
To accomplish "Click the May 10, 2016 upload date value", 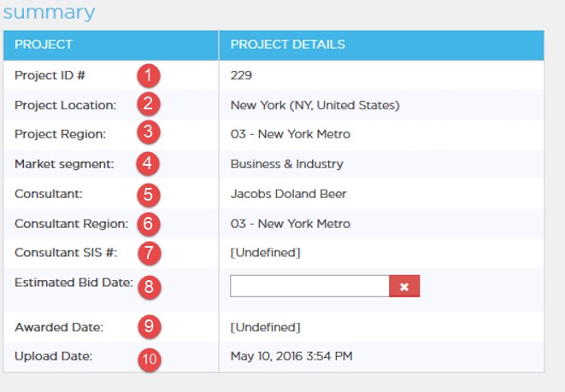I will click(291, 356).
